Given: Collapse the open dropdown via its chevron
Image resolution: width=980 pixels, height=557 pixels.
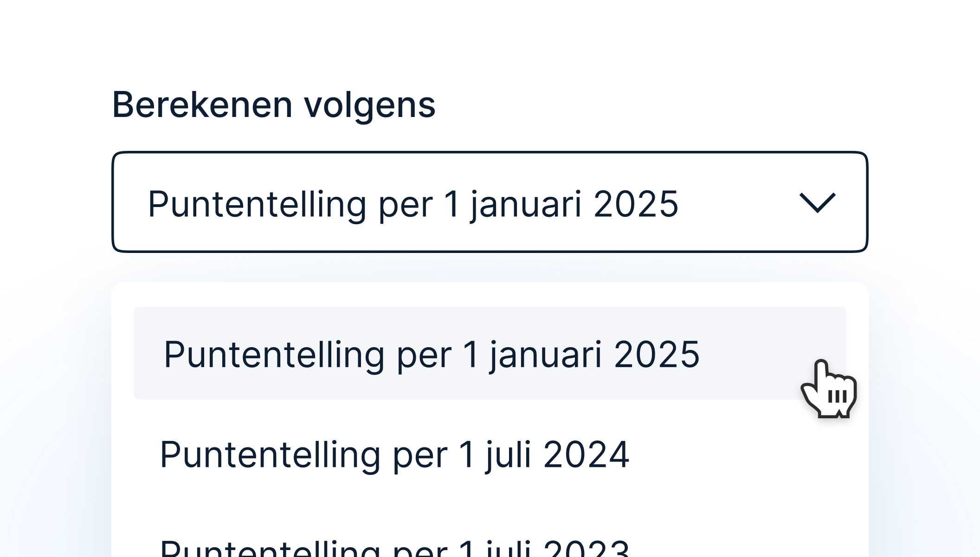Looking at the screenshot, I should click(819, 203).
